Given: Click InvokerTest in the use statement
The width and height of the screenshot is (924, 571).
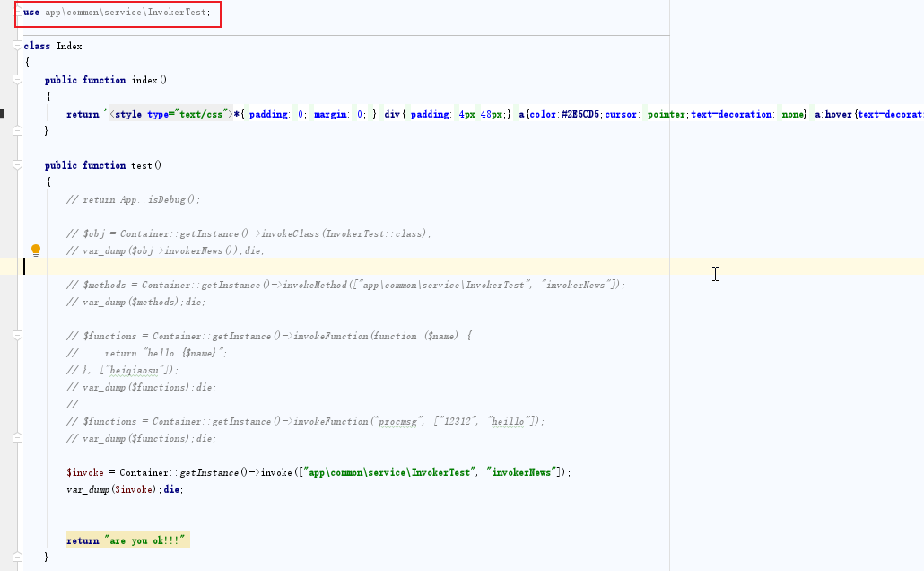Looking at the screenshot, I should (x=177, y=12).
